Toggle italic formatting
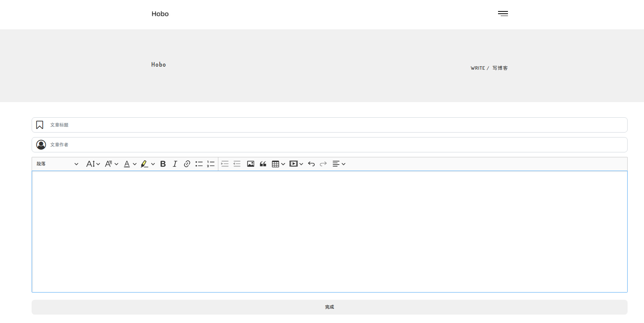Image resolution: width=644 pixels, height=323 pixels. [x=175, y=164]
